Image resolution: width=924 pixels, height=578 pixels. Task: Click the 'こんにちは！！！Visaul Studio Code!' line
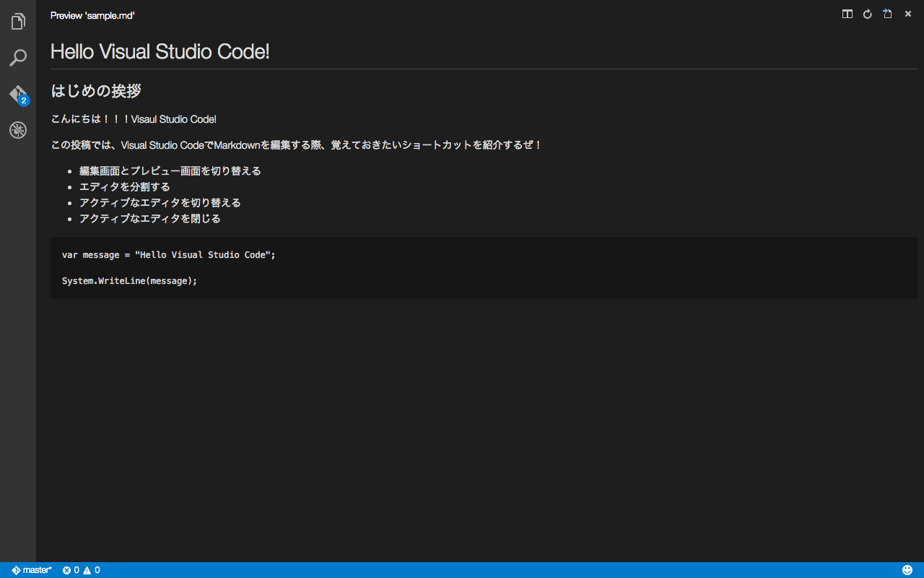[x=134, y=119]
